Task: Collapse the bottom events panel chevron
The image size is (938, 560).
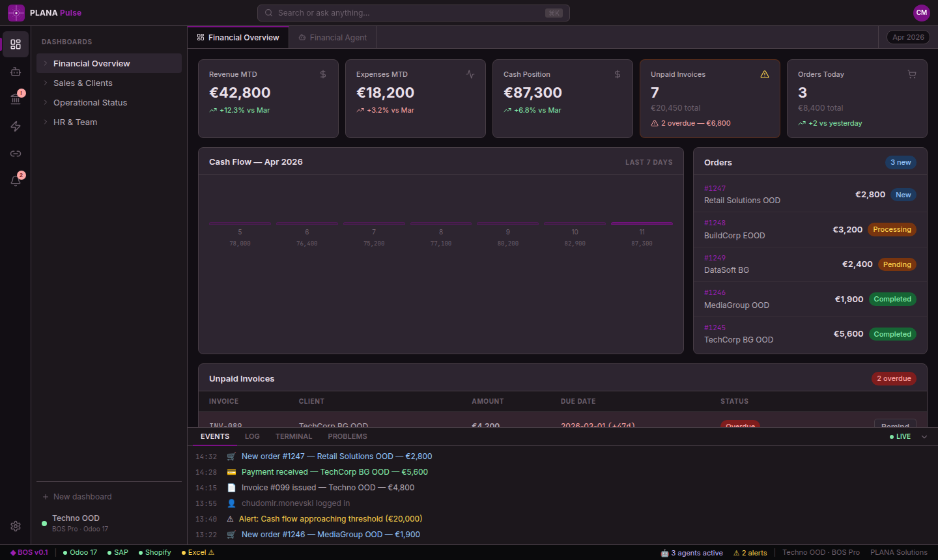Action: (x=924, y=437)
